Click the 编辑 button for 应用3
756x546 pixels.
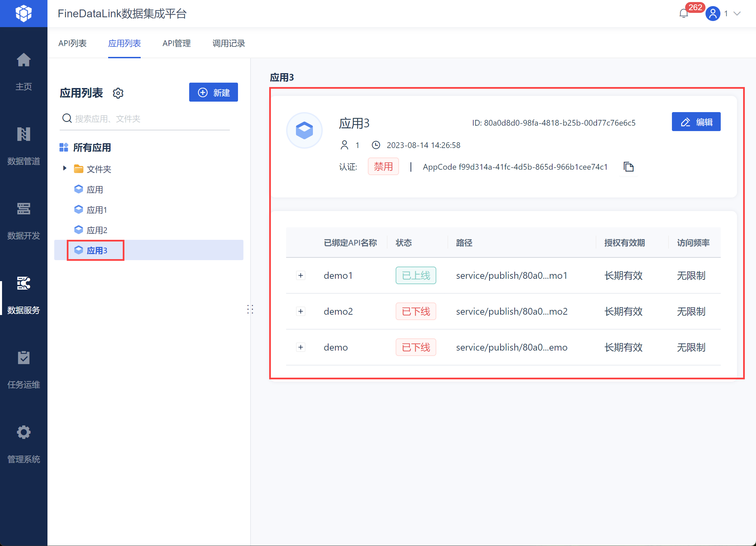point(696,122)
